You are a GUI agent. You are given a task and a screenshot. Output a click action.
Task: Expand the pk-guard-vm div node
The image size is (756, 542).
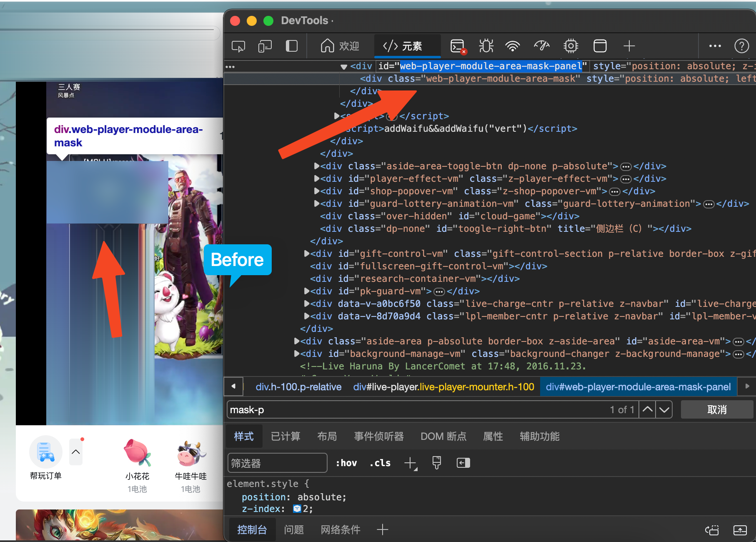(307, 291)
